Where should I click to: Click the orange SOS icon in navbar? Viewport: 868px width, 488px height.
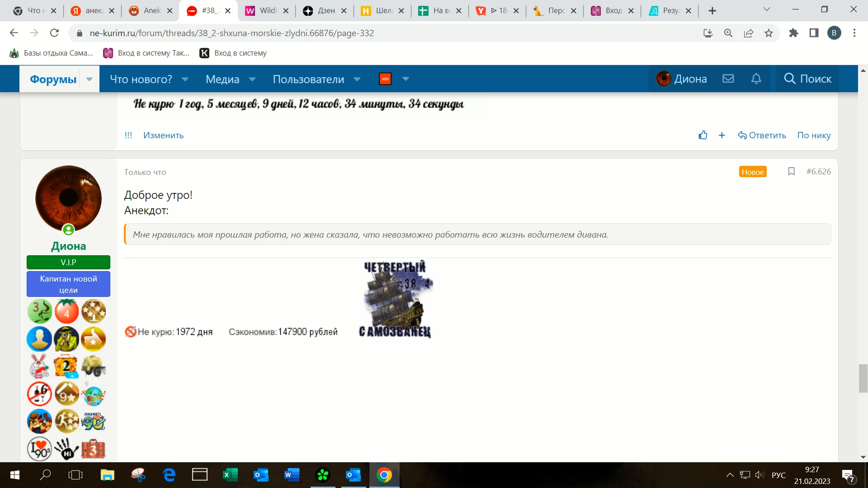tap(385, 79)
